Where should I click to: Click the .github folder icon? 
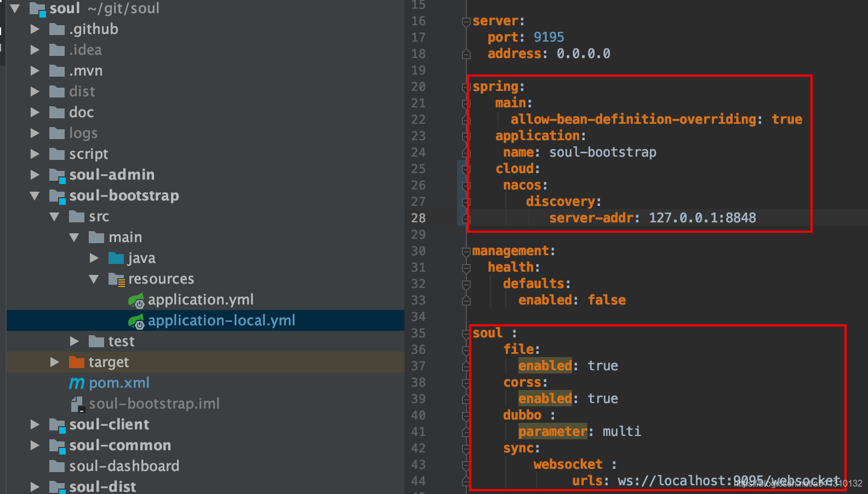(57, 29)
